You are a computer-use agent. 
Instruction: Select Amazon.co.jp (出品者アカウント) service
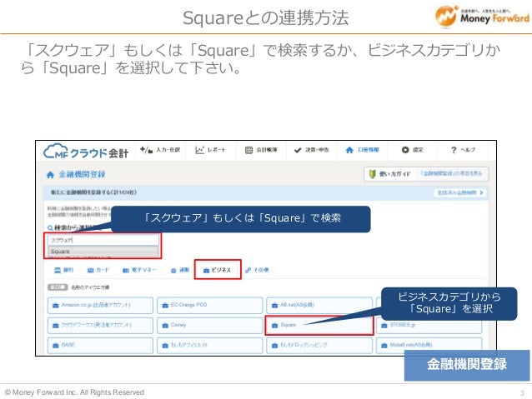(100, 305)
